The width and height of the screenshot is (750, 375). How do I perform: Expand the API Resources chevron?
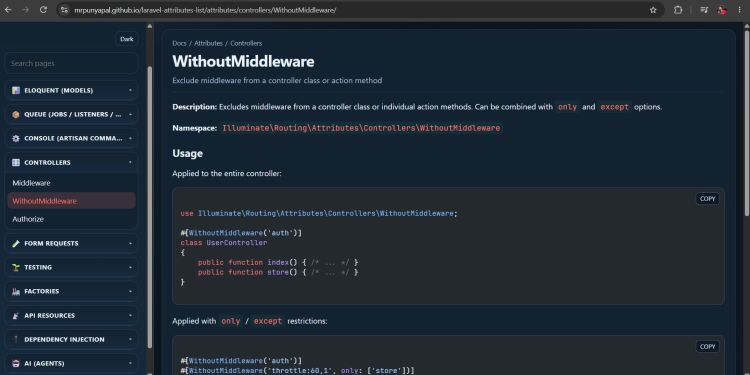[x=130, y=316]
